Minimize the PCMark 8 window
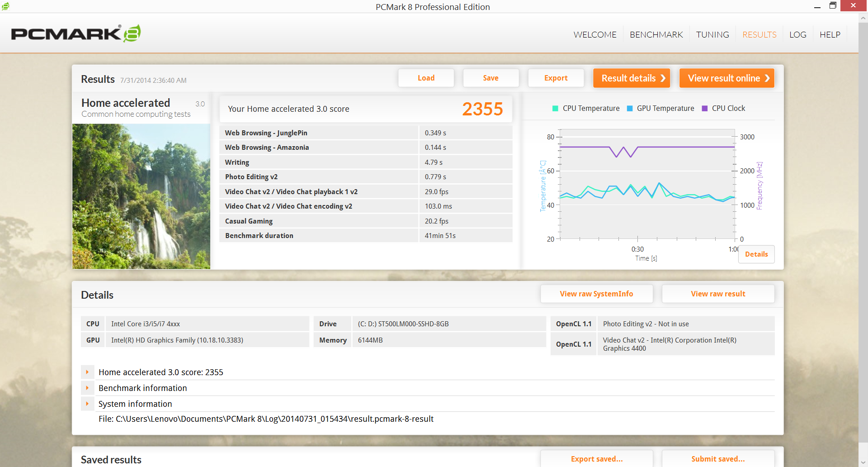Image resolution: width=868 pixels, height=467 pixels. click(x=817, y=6)
